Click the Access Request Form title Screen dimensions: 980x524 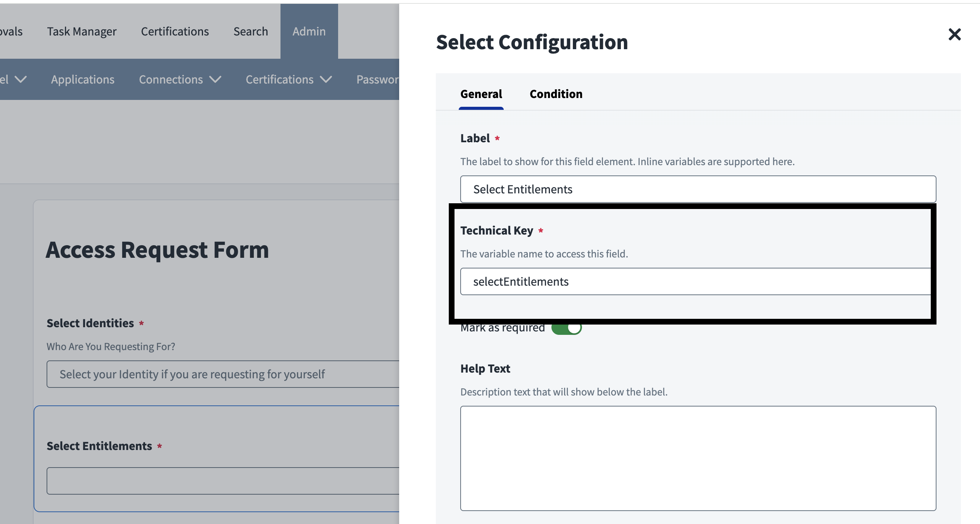click(157, 250)
